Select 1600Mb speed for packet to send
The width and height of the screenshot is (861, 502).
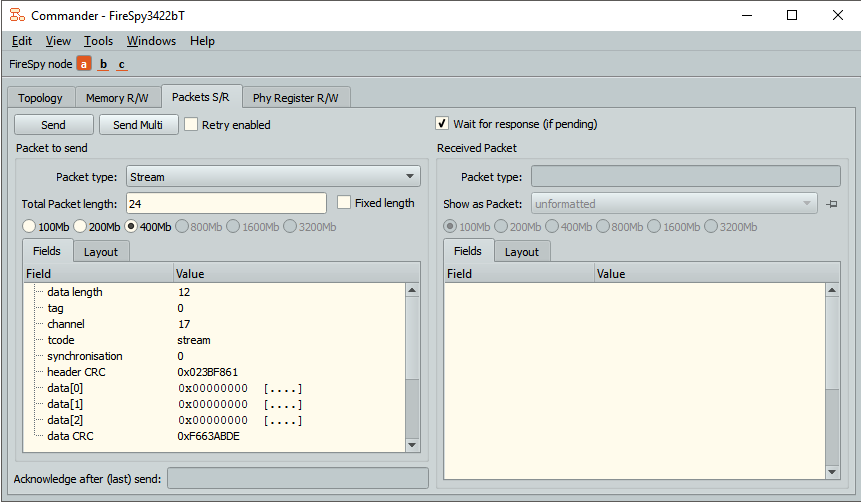coord(233,226)
